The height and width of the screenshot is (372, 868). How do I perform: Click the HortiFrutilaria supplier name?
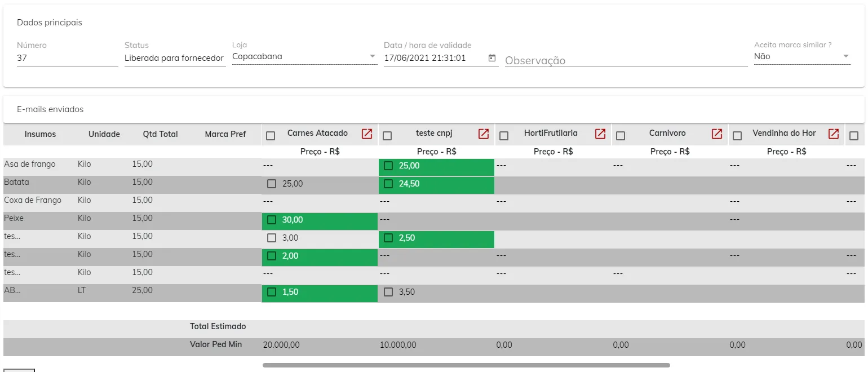(551, 133)
